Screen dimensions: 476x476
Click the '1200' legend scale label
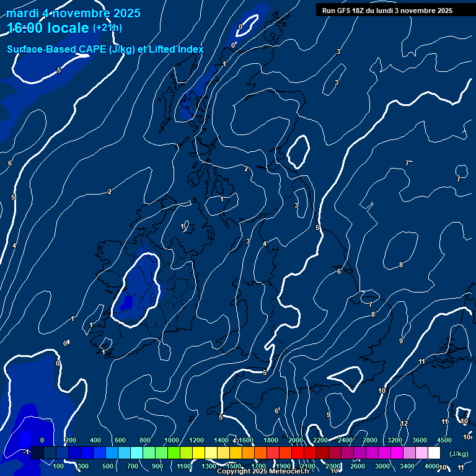tap(196, 440)
